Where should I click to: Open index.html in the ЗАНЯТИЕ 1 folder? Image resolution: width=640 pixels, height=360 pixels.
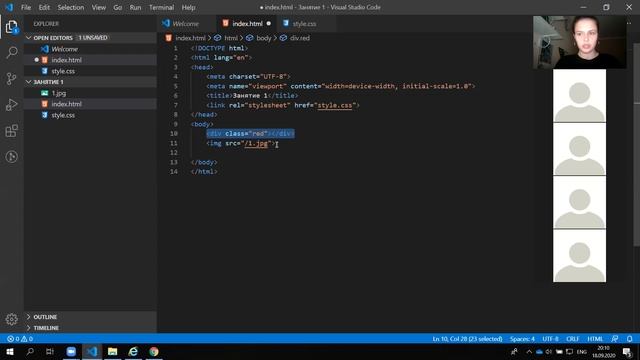(90, 104)
